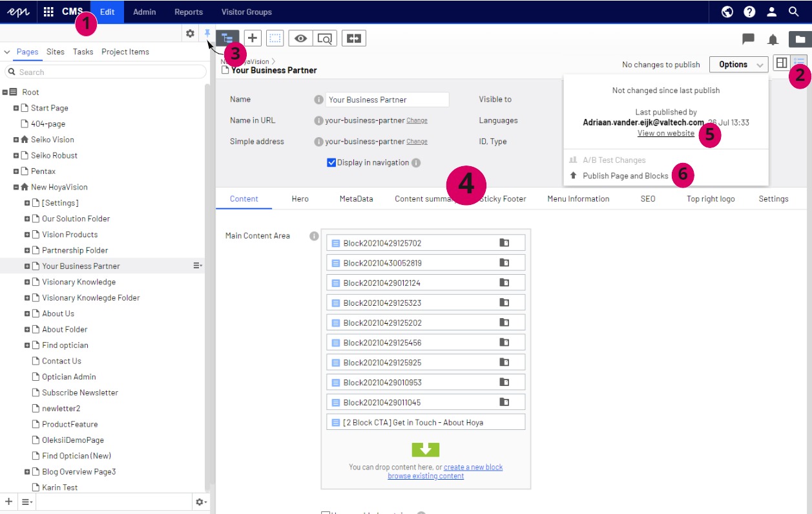Switch to the Hero tab
Screen dimensions: 812x514
[300, 198]
